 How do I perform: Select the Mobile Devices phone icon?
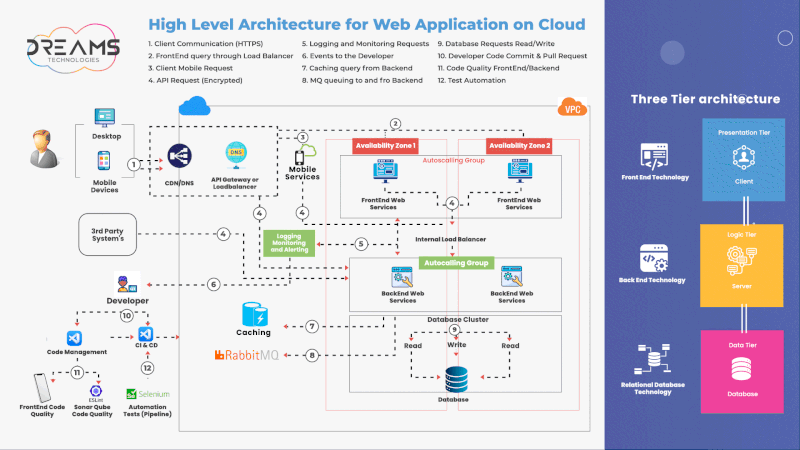pyautogui.click(x=103, y=160)
